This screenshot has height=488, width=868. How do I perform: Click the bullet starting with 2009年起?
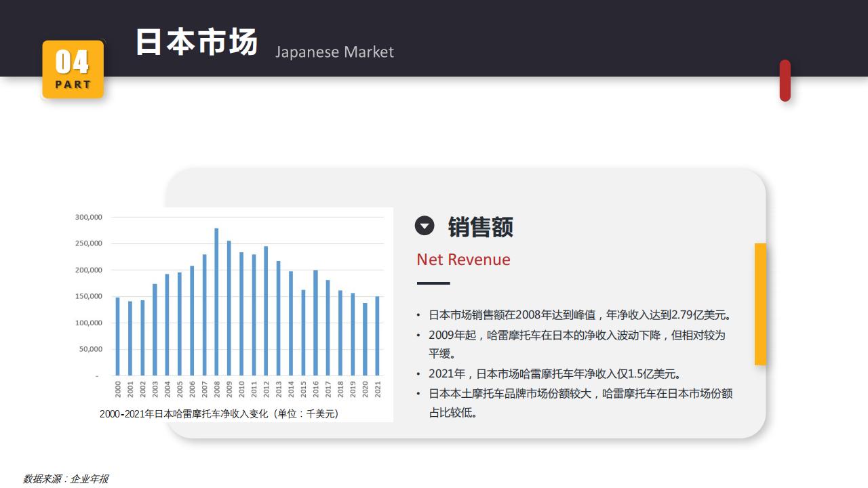pos(571,344)
